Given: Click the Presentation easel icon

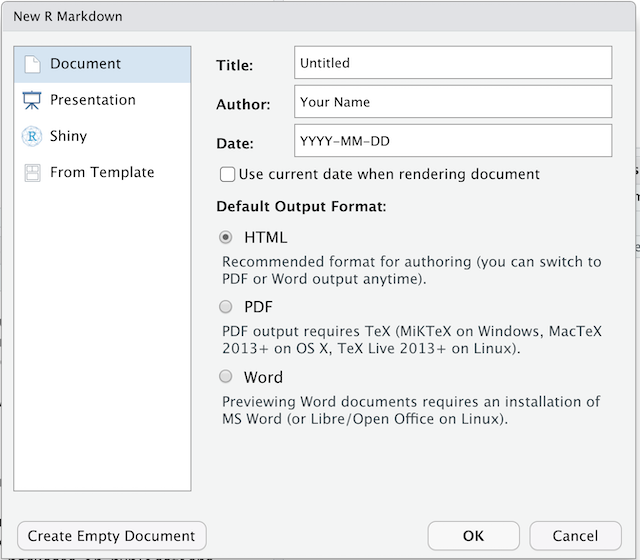Looking at the screenshot, I should 32,100.
